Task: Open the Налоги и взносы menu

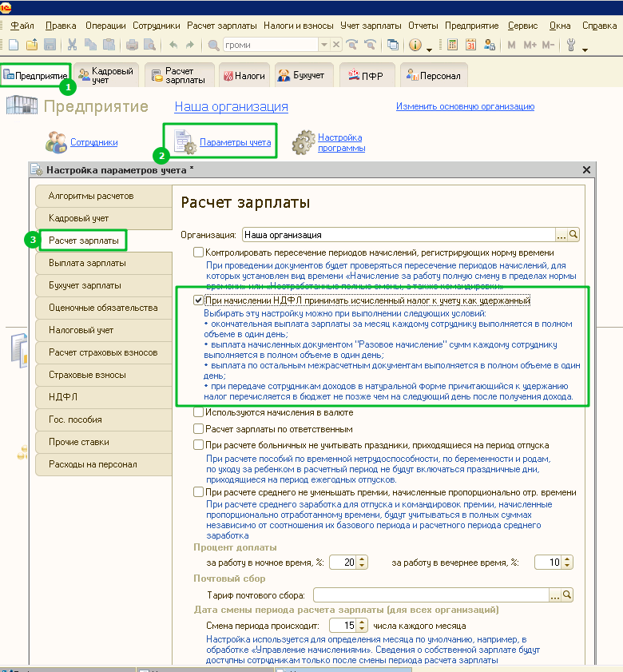Action: [298, 26]
